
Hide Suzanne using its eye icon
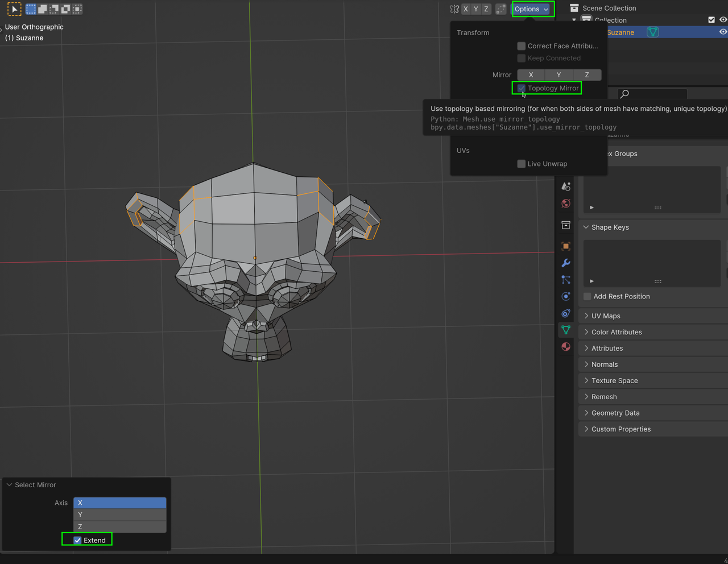coord(723,32)
